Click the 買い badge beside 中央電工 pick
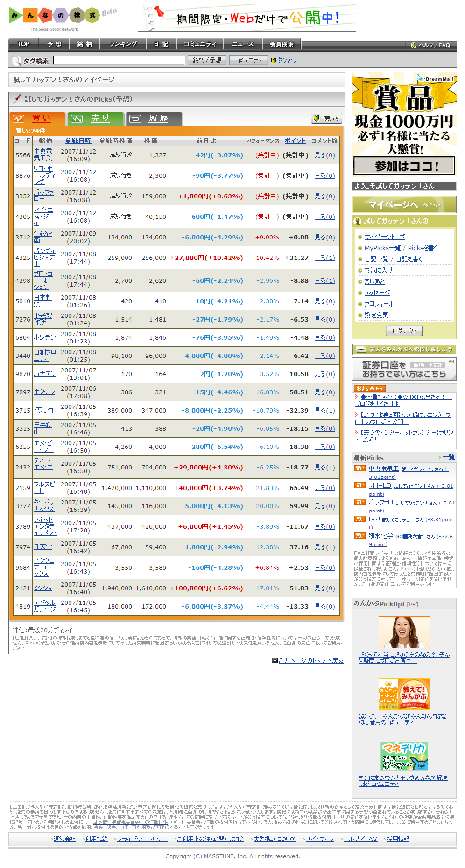Screen dimensions: 465x868 coord(360,469)
